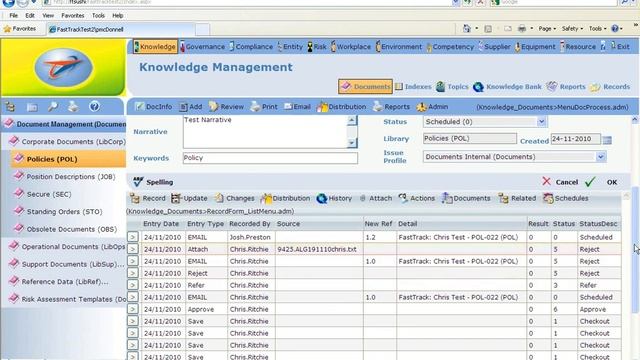Open the browser Tools menu
640x360 pixels.
(98, 16)
